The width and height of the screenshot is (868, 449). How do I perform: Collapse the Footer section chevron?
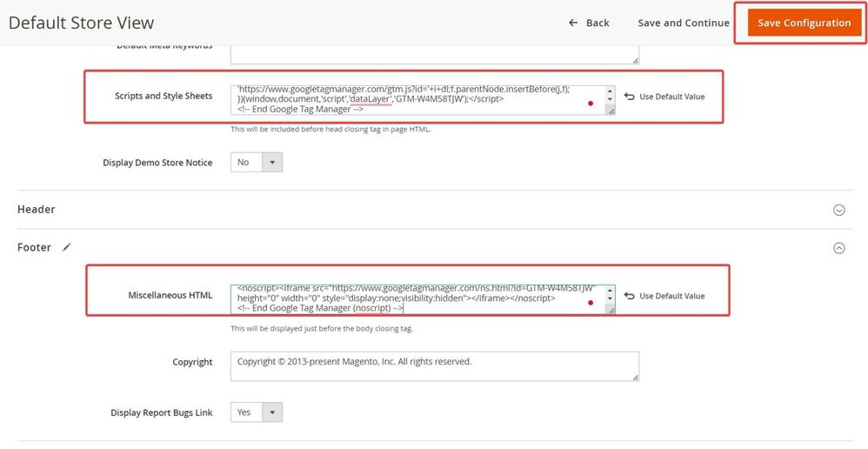click(838, 248)
